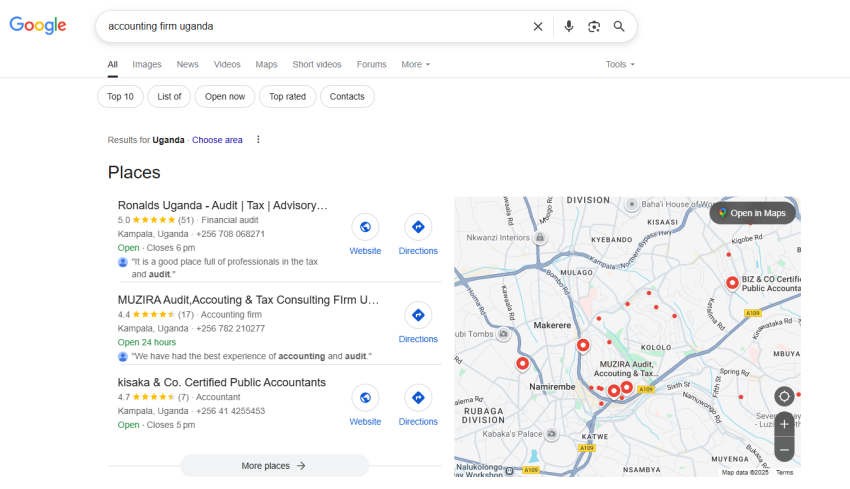Screen dimensions: 850x489
Task: Open search by image camera icon
Action: (594, 27)
